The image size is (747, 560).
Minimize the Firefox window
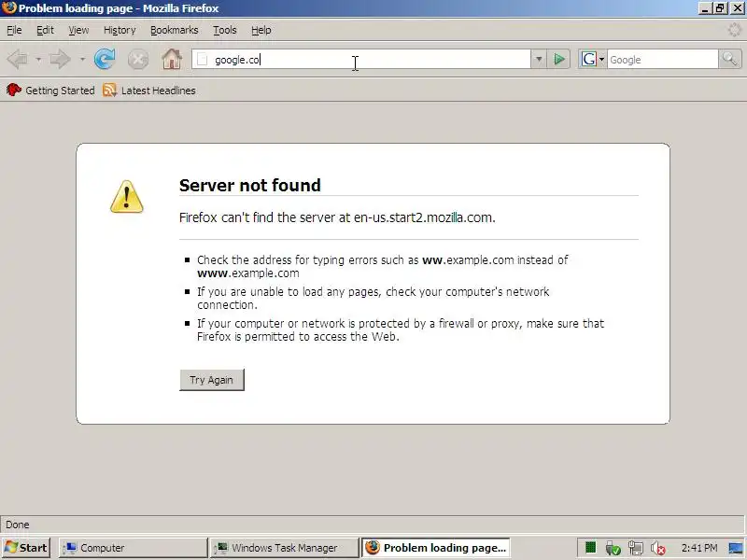click(x=705, y=8)
